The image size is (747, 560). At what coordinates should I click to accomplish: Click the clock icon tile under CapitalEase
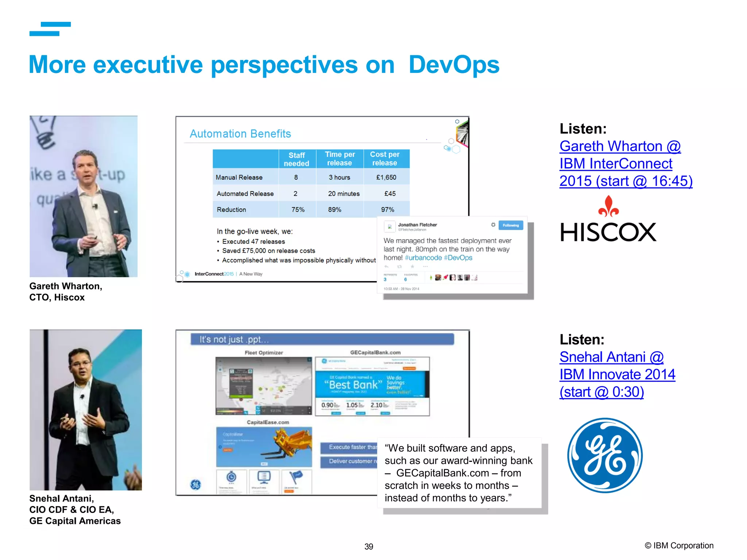coord(232,482)
